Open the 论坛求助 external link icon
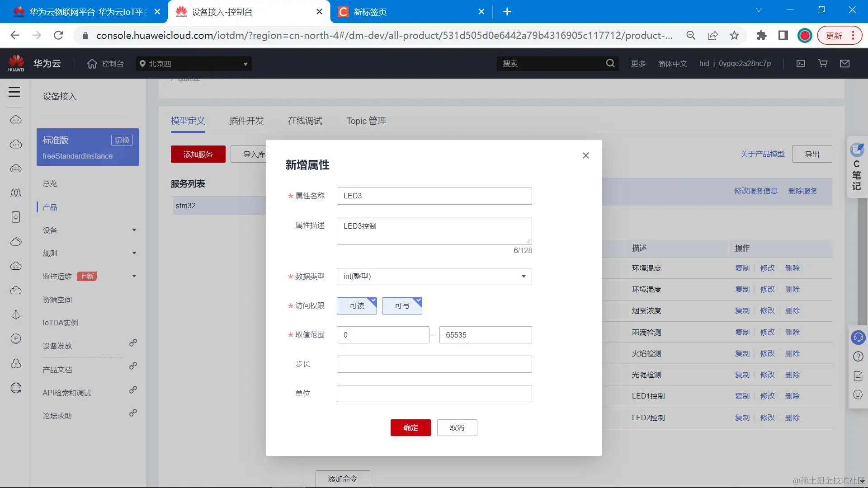The height and width of the screenshot is (488, 868). point(133,413)
